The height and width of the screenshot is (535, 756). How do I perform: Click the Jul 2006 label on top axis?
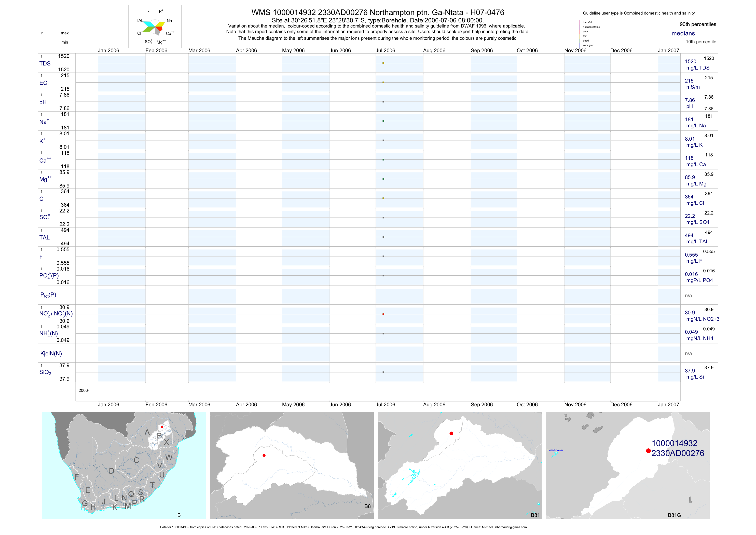click(x=385, y=50)
